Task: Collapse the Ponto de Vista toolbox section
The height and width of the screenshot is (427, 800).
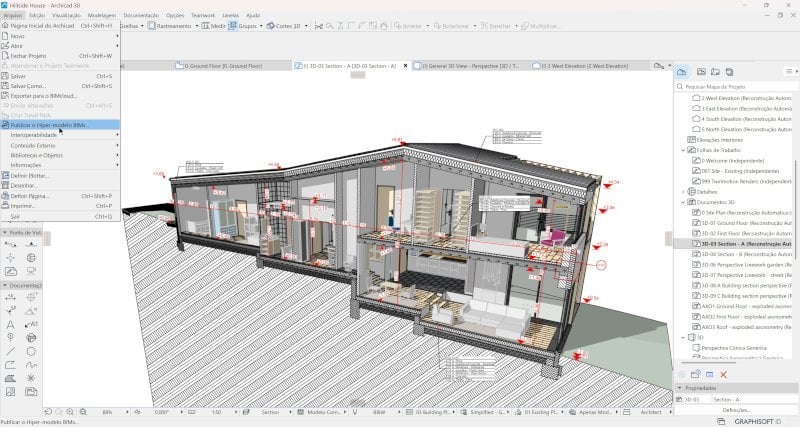Action: 5,233
